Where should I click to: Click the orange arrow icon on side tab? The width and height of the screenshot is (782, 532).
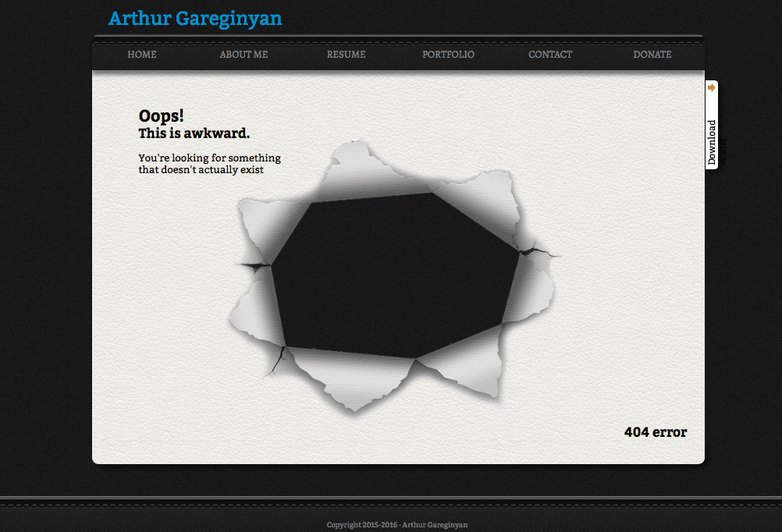point(712,87)
